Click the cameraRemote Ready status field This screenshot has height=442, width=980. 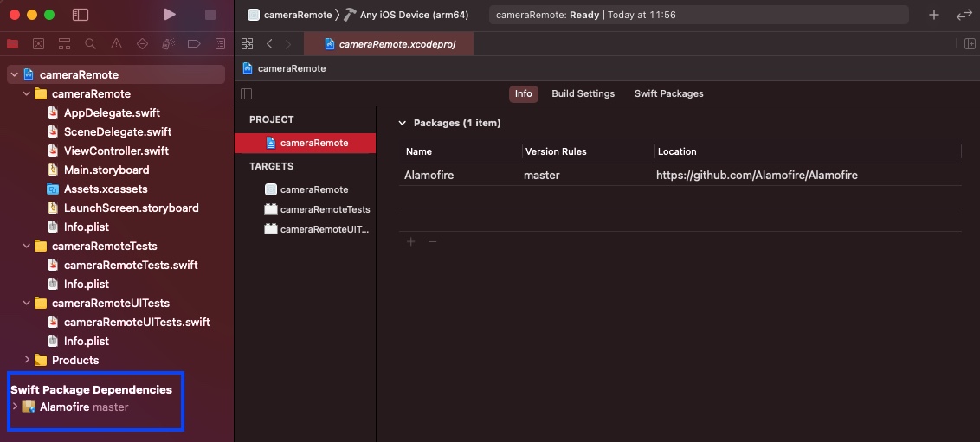[699, 15]
